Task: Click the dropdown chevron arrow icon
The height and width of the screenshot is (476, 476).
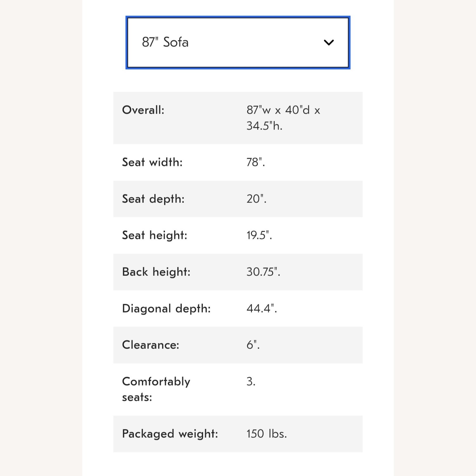Action: 329,43
